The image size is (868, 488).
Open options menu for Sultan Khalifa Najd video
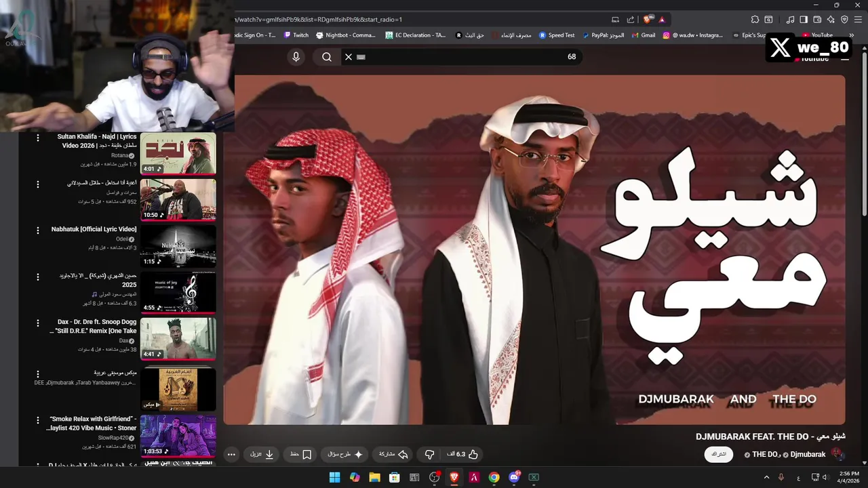pyautogui.click(x=38, y=138)
